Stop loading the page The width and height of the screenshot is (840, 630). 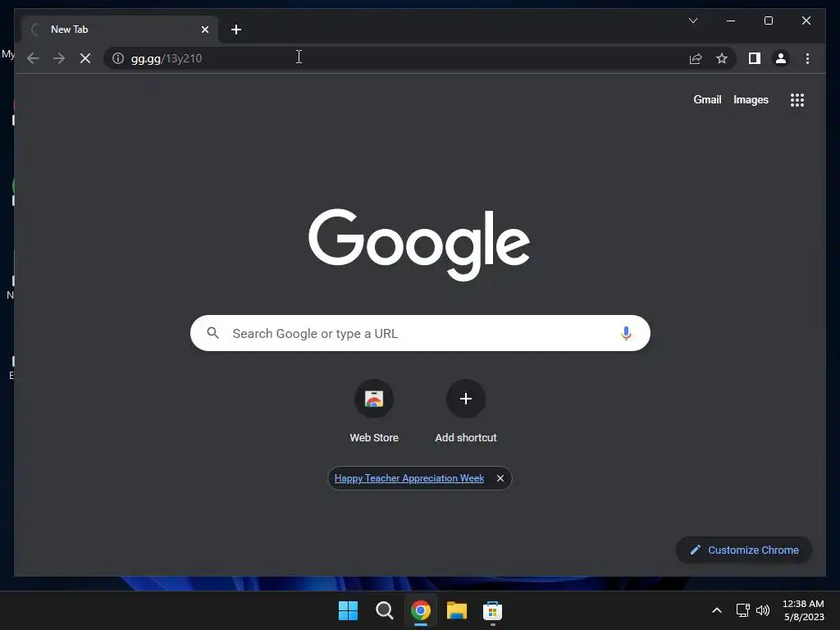(85, 58)
